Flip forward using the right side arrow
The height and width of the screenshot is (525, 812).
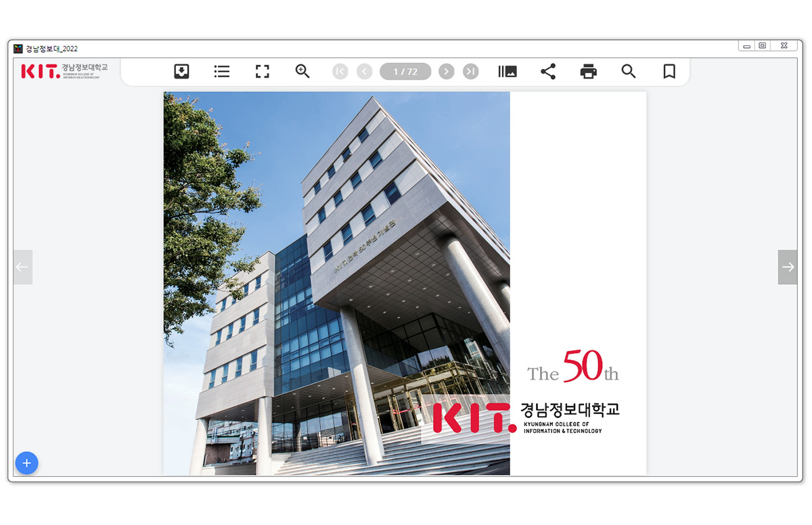pyautogui.click(x=788, y=267)
